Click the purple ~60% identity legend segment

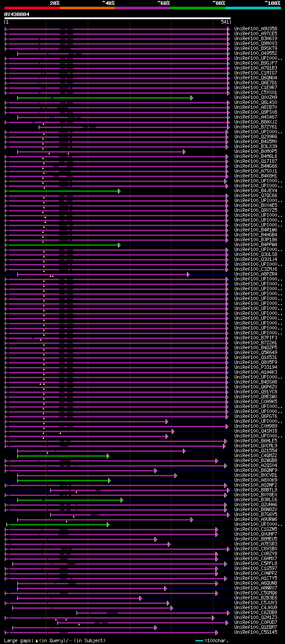coord(142,8)
